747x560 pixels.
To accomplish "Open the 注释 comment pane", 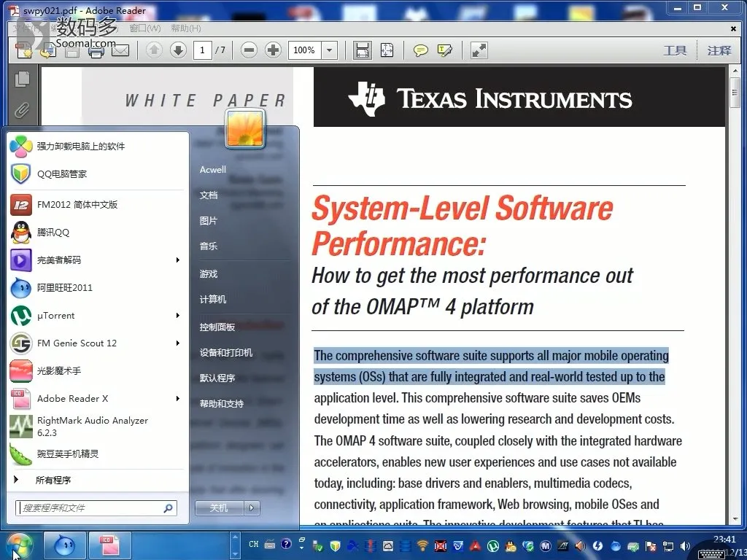I will click(719, 50).
